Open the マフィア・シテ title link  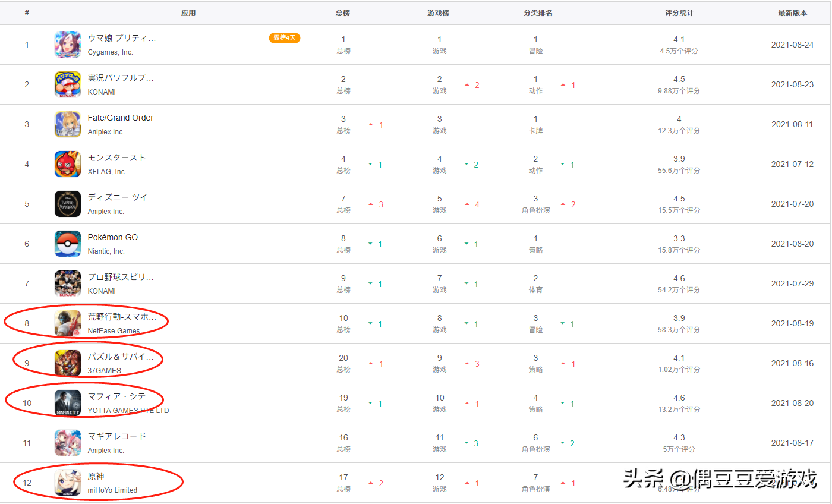click(x=121, y=396)
